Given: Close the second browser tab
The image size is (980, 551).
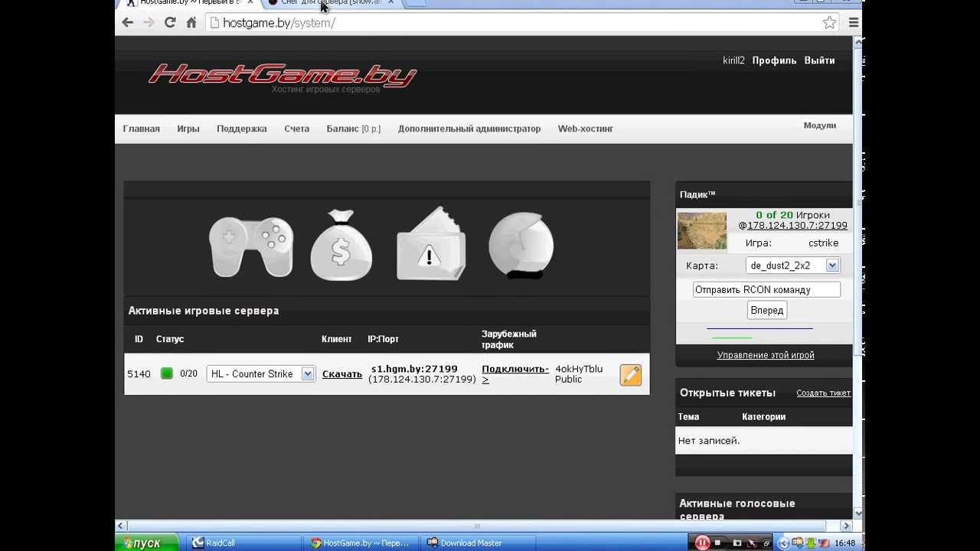Looking at the screenshot, I should pyautogui.click(x=390, y=3).
